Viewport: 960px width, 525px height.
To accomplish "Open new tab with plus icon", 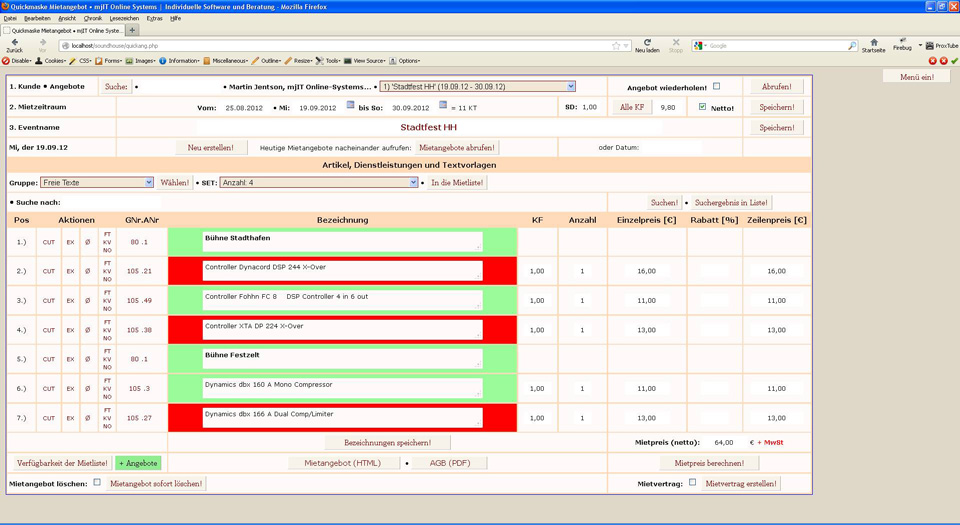I will click(132, 30).
